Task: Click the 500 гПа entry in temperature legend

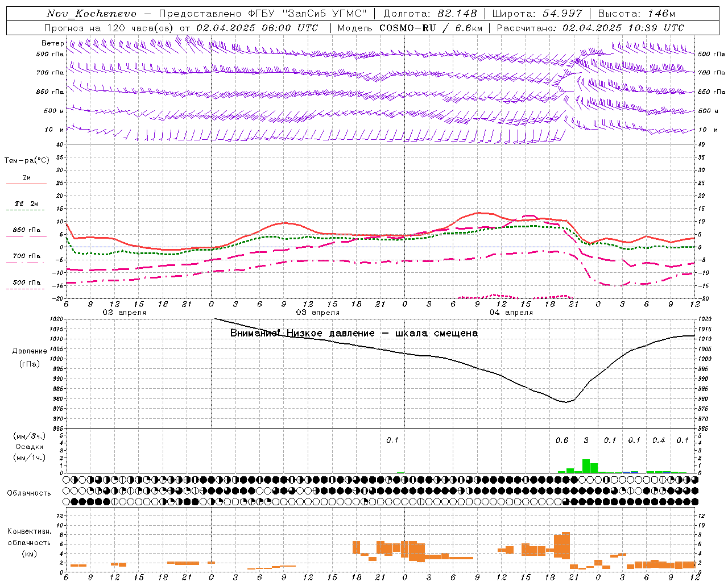Action: 27,282
